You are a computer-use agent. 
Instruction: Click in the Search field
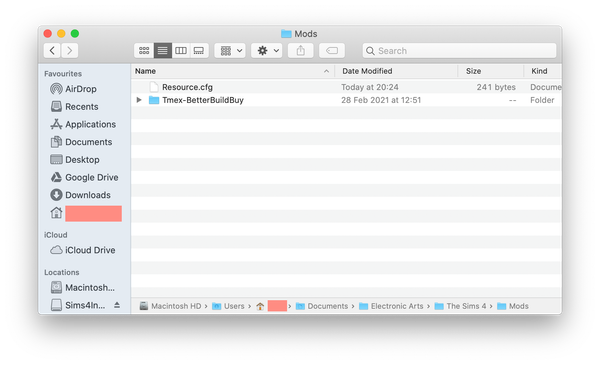pos(459,51)
